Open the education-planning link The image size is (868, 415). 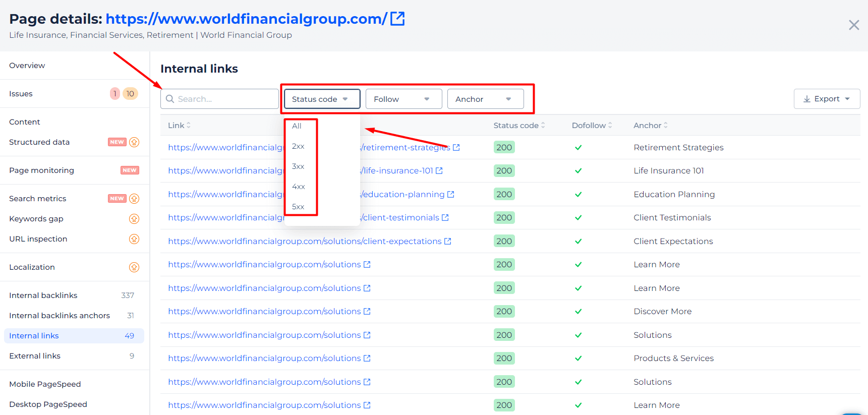coord(306,194)
